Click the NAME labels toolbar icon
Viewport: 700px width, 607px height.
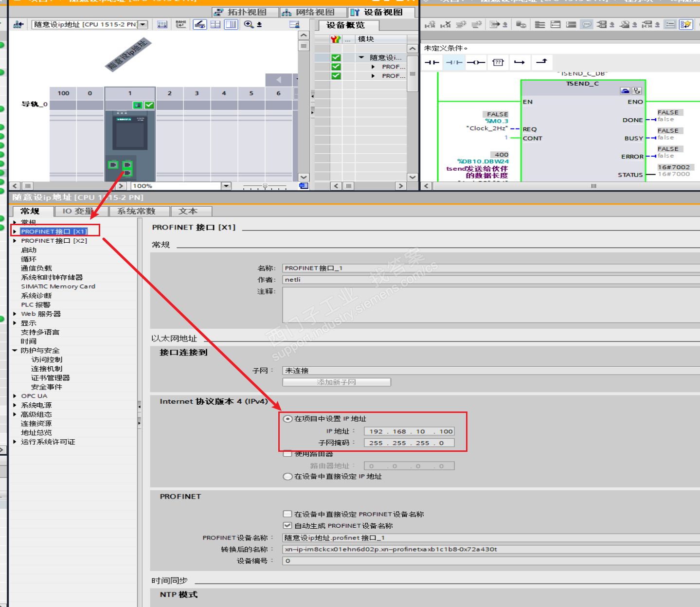pos(181,24)
